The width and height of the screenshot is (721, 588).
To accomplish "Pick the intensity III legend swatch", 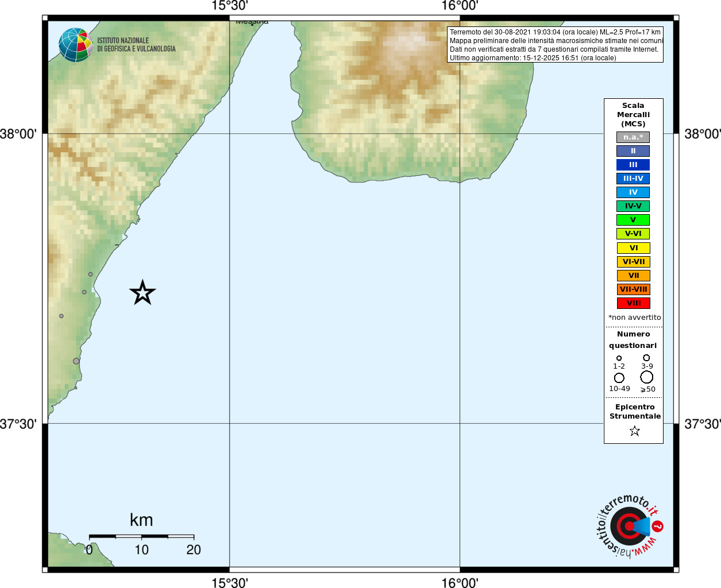I will [633, 165].
